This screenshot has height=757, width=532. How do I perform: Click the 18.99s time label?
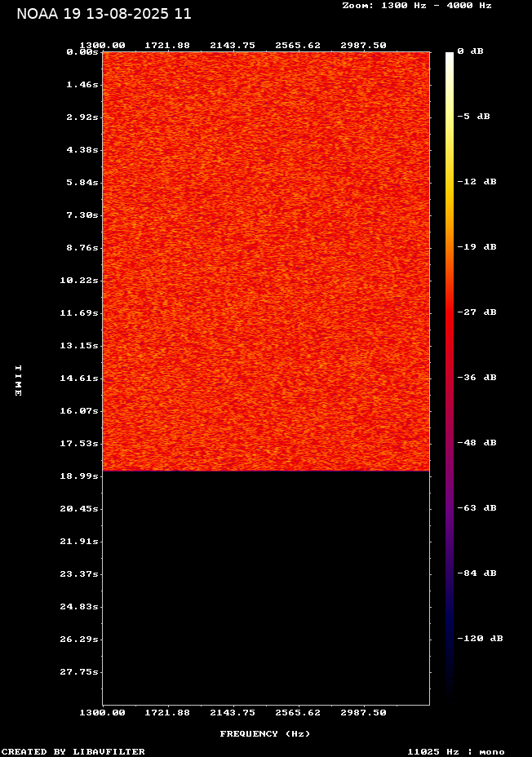(79, 476)
